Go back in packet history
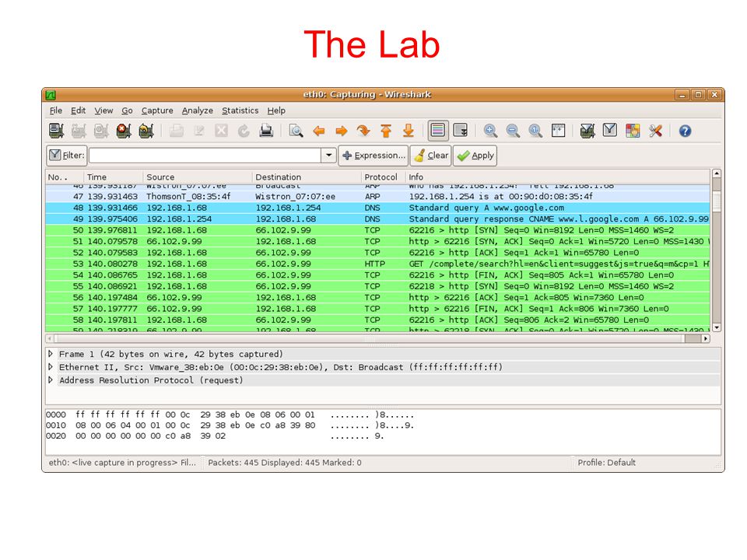 (x=319, y=131)
